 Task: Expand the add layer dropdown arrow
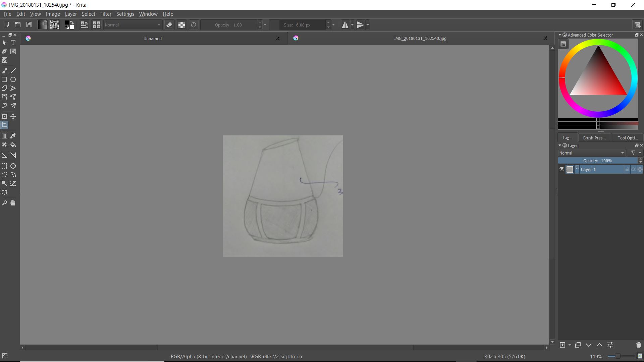coord(570,345)
